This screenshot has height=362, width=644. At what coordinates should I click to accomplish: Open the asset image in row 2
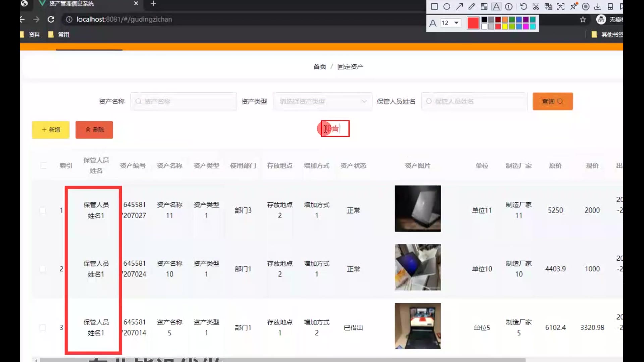418,267
